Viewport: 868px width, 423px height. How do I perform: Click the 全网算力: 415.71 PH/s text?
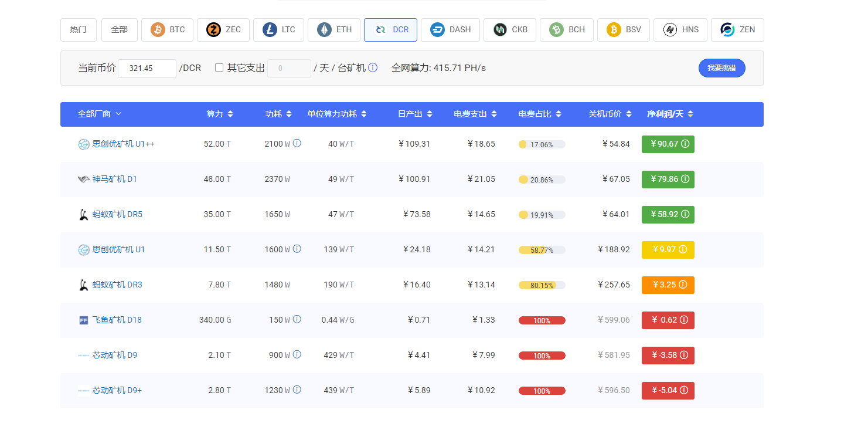(x=438, y=68)
